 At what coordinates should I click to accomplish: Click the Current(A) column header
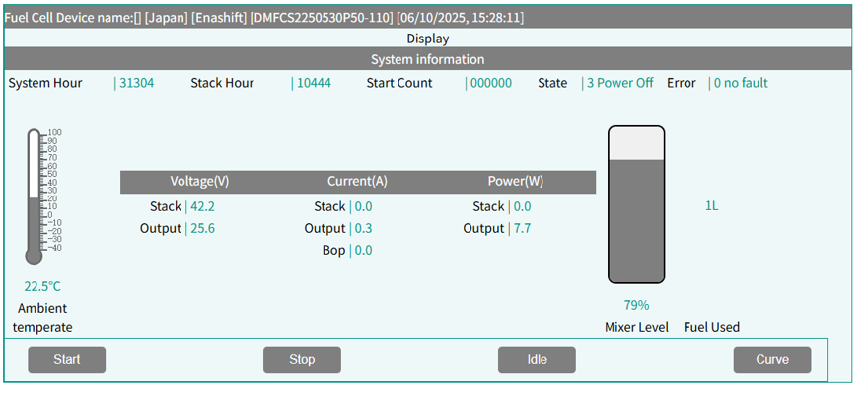point(357,182)
